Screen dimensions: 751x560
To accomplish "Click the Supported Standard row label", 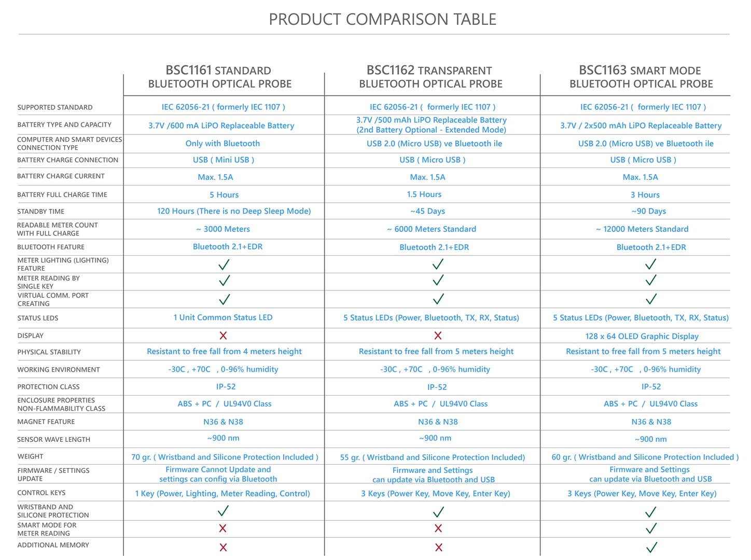I will pos(55,107).
